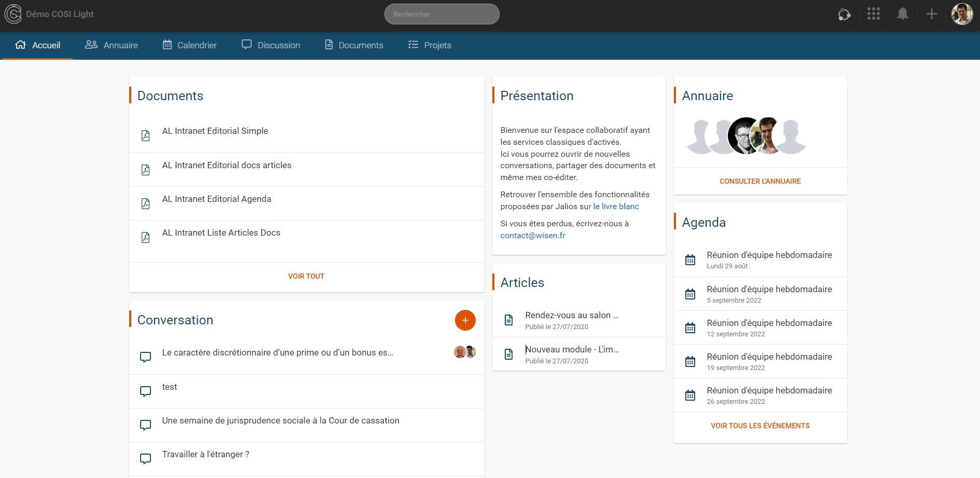Switch to the Documents tab

[354, 45]
